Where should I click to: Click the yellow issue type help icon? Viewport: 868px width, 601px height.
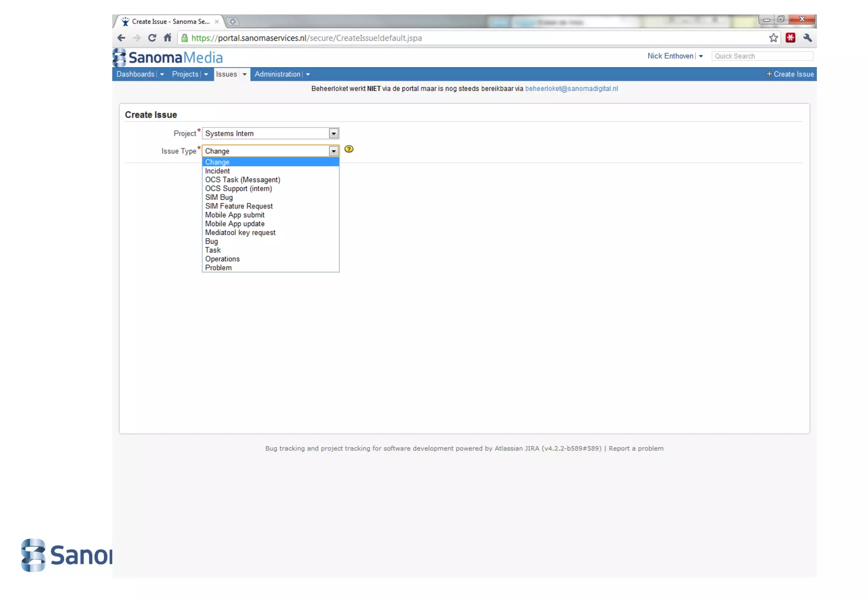point(348,149)
